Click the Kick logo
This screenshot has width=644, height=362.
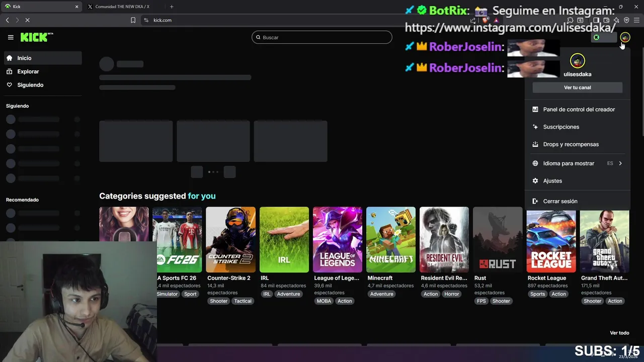point(36,37)
